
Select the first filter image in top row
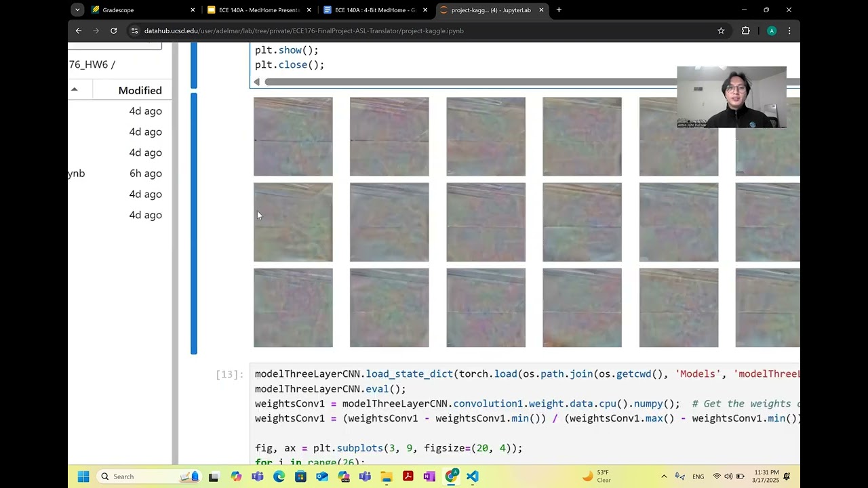(293, 137)
